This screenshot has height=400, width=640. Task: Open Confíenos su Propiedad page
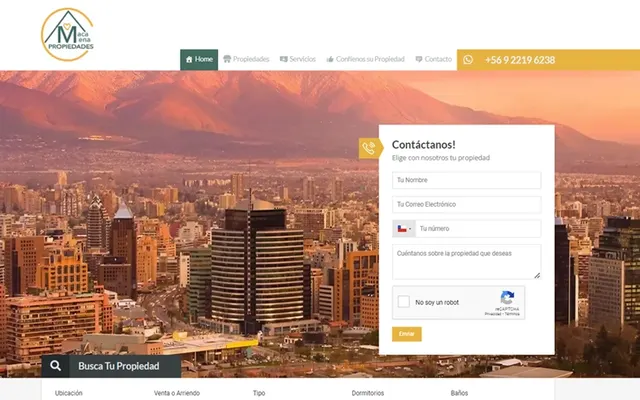coord(366,59)
